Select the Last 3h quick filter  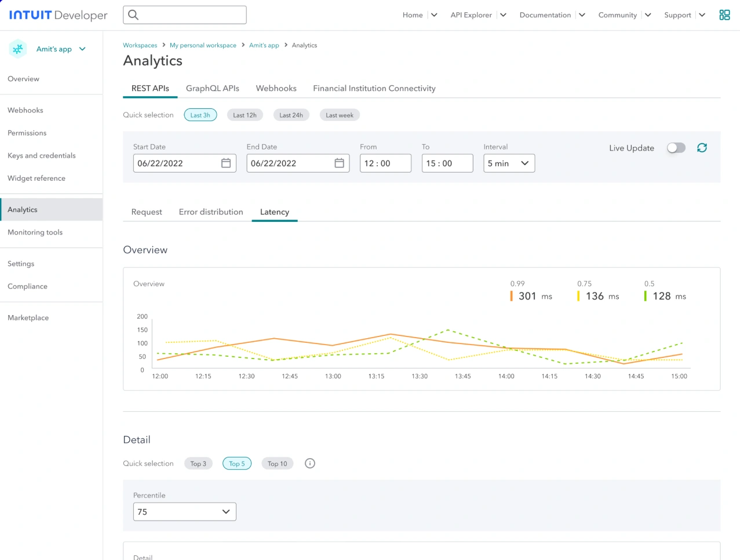(x=201, y=115)
